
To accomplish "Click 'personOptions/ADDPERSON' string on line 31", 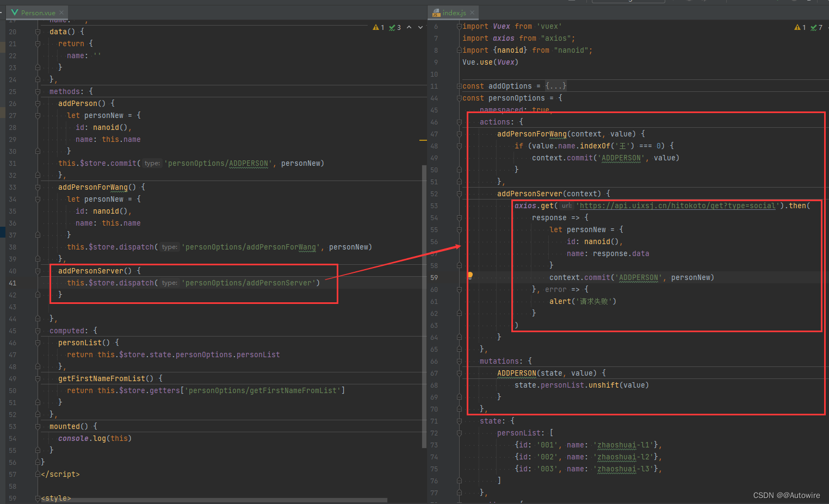I will click(219, 163).
